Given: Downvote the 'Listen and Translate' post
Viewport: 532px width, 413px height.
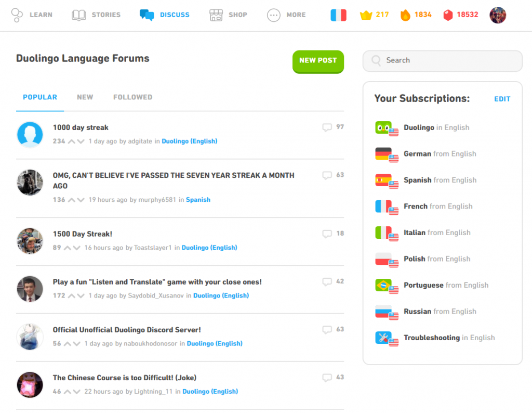Looking at the screenshot, I should point(81,296).
